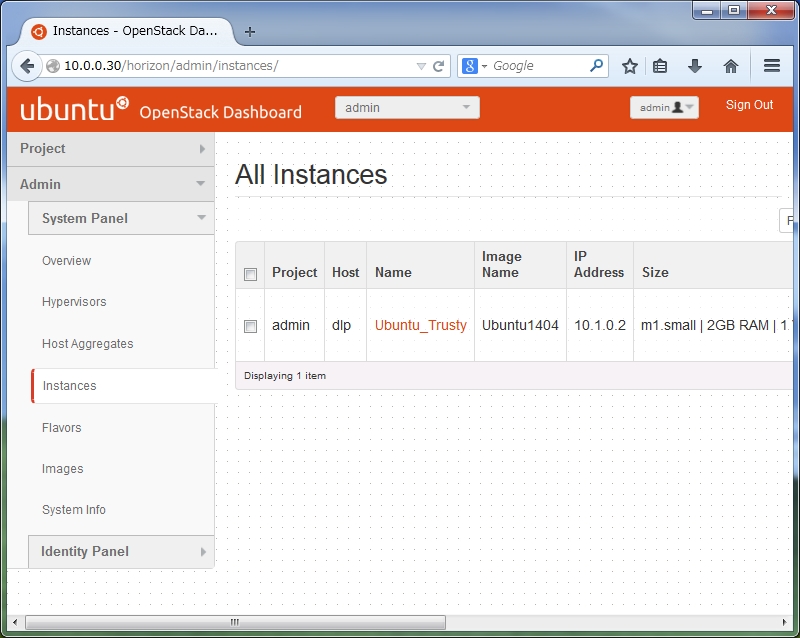Maximize the browser window
The image size is (800, 638).
pos(734,10)
